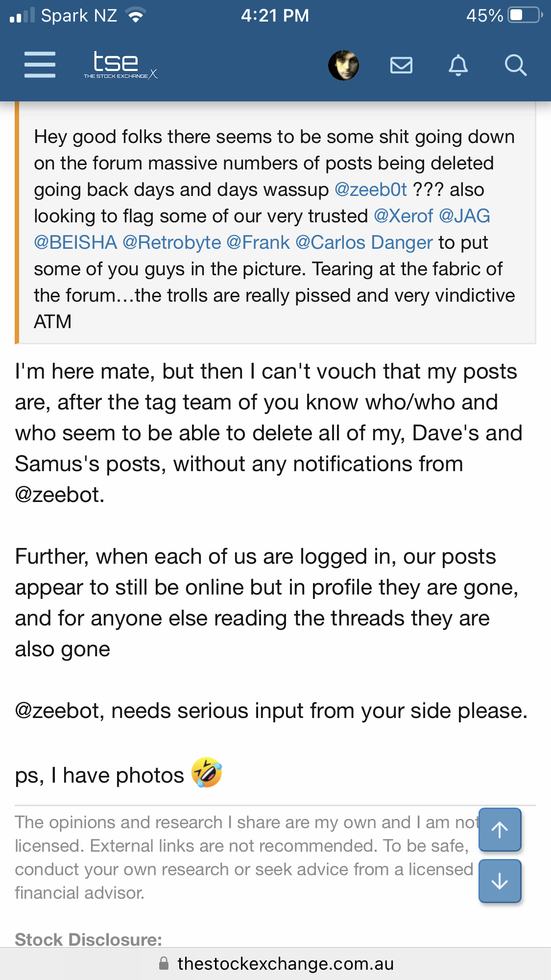The width and height of the screenshot is (551, 980).
Task: Open the @Carlos Danger mention link
Action: 364,242
